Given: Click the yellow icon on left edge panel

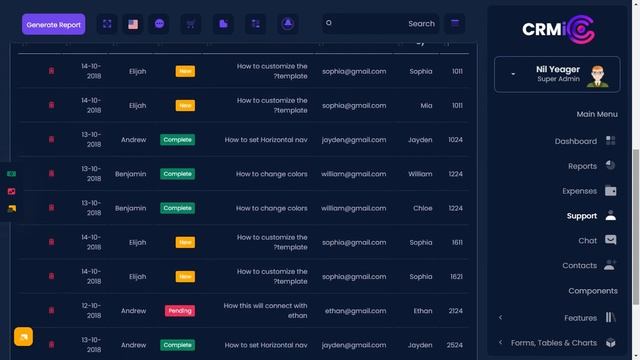Looking at the screenshot, I should [11, 209].
